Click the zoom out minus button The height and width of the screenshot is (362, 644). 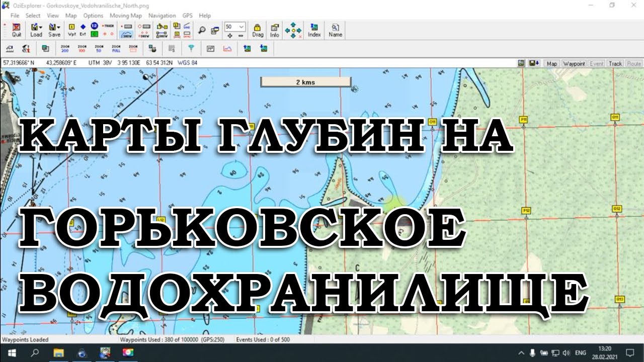click(x=240, y=36)
